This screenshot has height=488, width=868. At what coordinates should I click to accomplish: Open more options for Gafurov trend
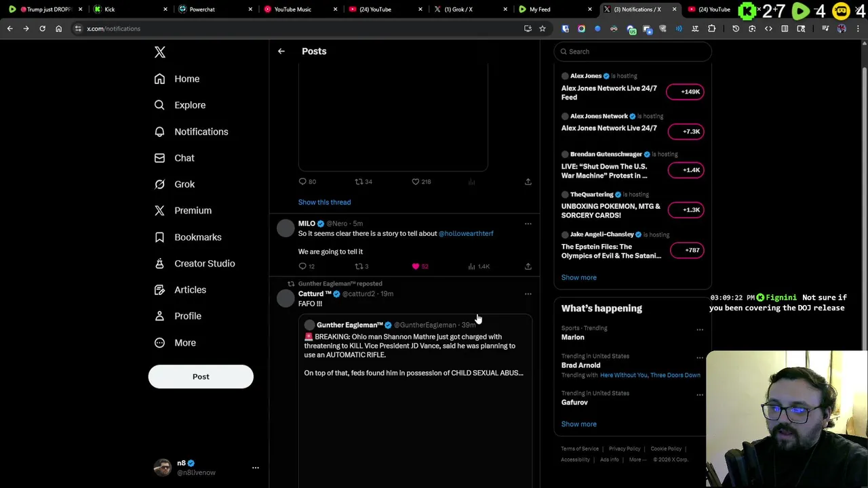coord(700,395)
